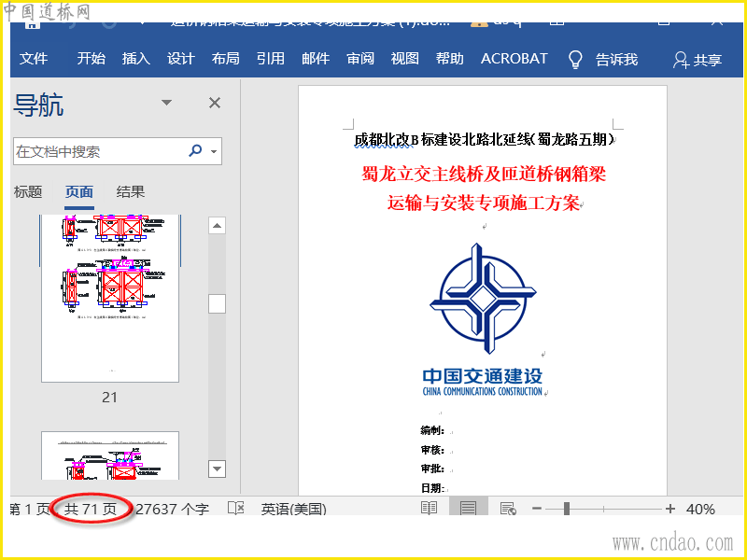The height and width of the screenshot is (560, 747).
Task: Select Print Layout view icon
Action: 469,508
